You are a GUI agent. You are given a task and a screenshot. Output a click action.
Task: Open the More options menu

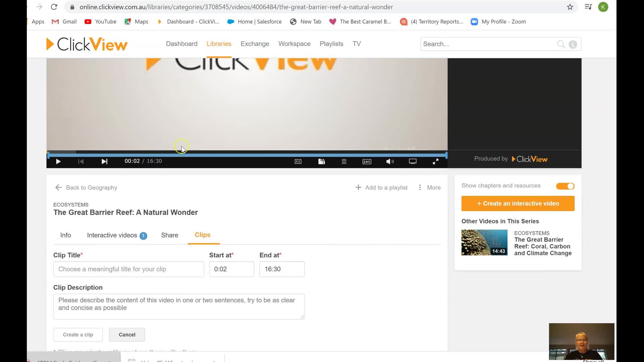point(429,188)
